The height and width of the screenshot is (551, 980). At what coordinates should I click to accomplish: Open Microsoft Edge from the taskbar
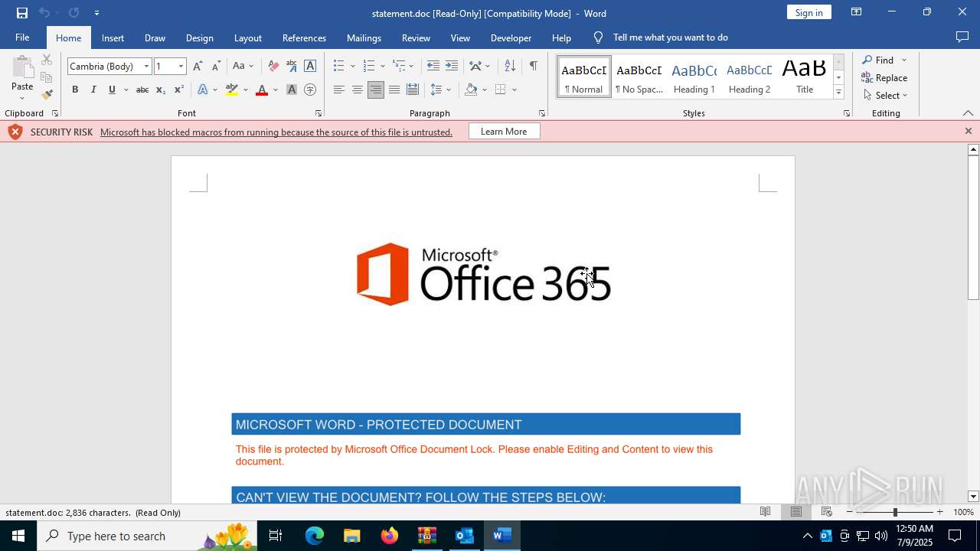pos(315,536)
